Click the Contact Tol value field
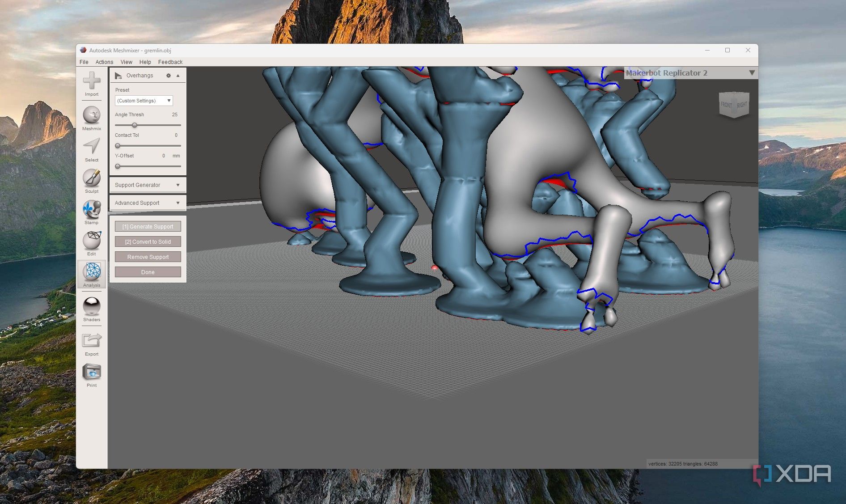846x504 pixels. 176,135
